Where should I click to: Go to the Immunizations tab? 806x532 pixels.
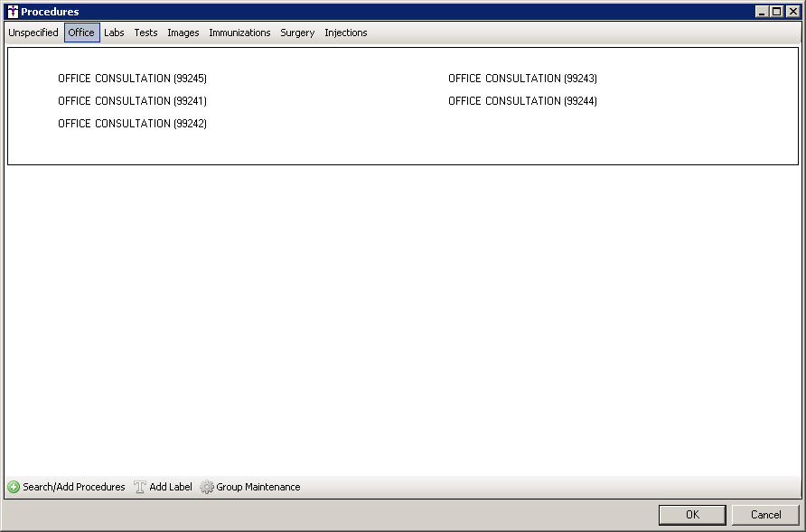[x=239, y=33]
